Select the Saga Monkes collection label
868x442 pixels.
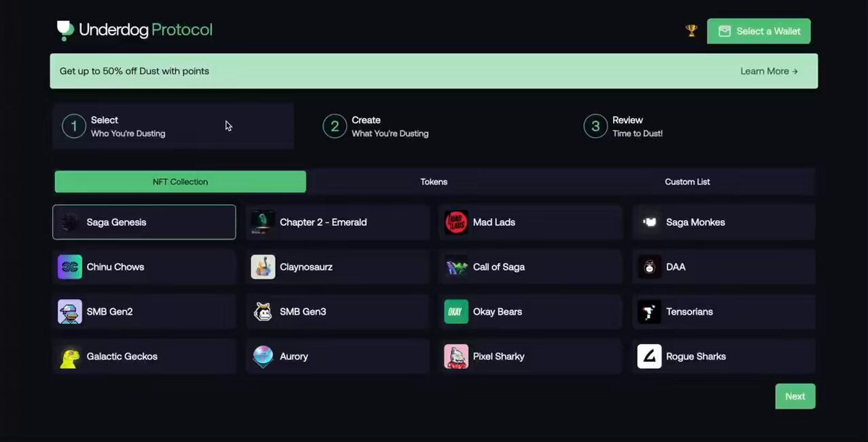point(695,222)
